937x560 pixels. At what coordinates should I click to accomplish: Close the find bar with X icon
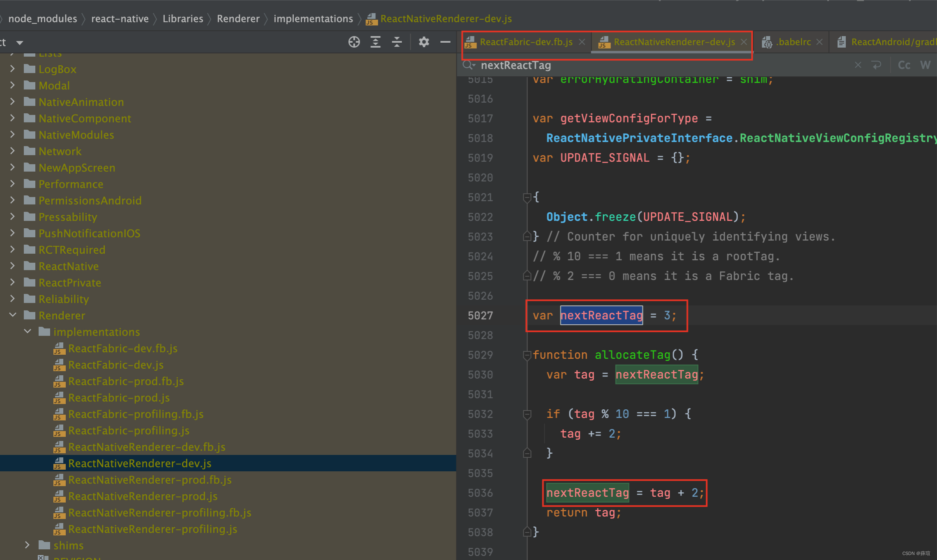point(858,65)
